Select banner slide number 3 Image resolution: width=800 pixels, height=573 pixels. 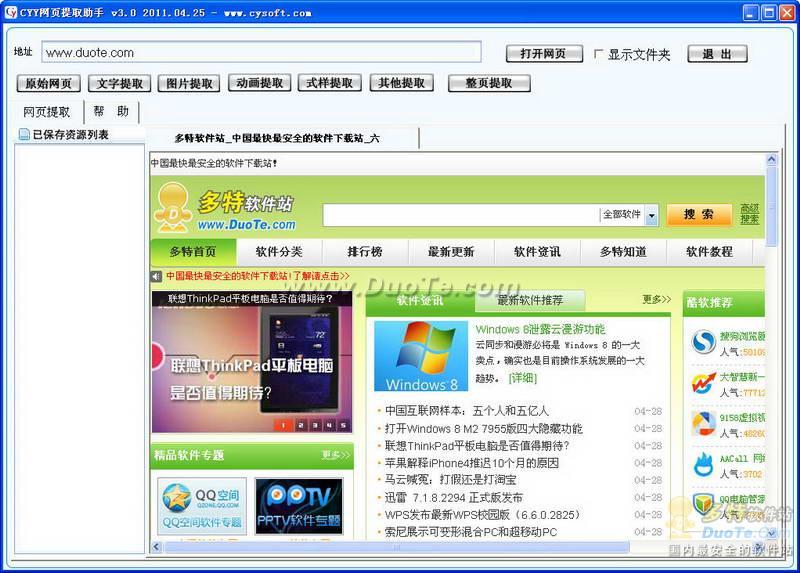315,425
